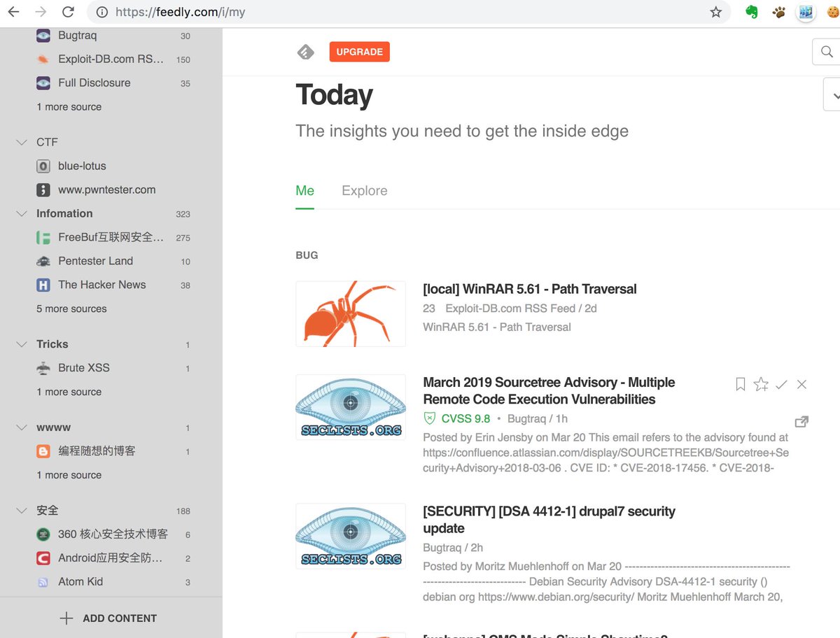This screenshot has height=638, width=840.
Task: Select the 编程随想的博客 feed
Action: tap(97, 451)
